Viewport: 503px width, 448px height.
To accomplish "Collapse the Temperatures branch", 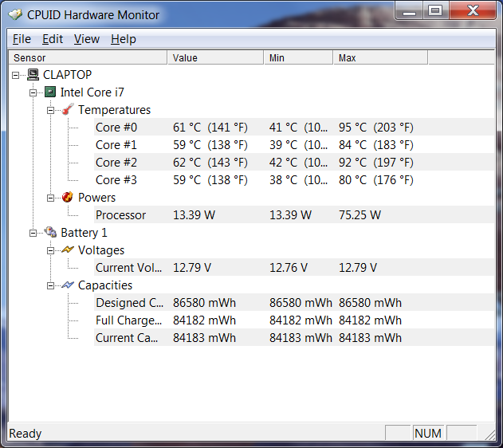I will tap(50, 110).
